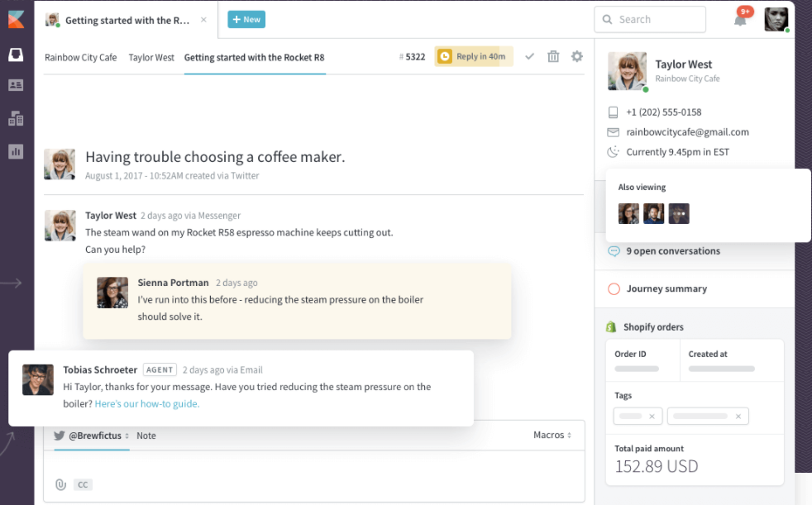This screenshot has height=505, width=812.
Task: Close the Getting started conversation tab
Action: tap(203, 20)
